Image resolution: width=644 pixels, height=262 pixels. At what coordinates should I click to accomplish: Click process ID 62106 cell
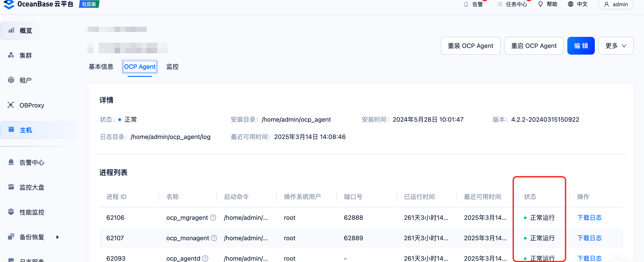115,218
